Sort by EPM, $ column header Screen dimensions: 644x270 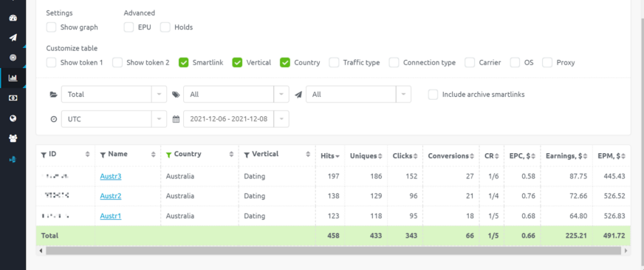pos(612,156)
